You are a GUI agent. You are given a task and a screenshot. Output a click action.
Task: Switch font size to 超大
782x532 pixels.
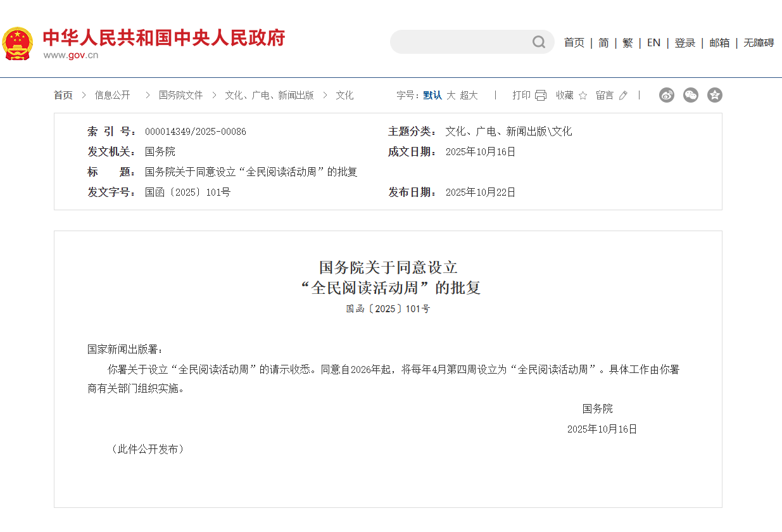[x=469, y=95]
